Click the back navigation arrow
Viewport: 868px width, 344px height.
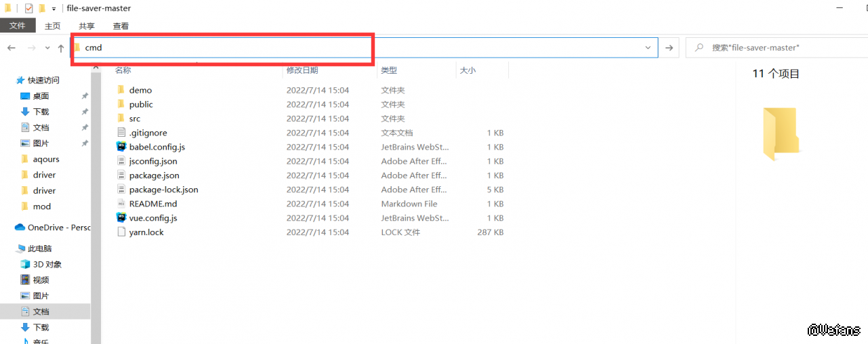tap(12, 47)
